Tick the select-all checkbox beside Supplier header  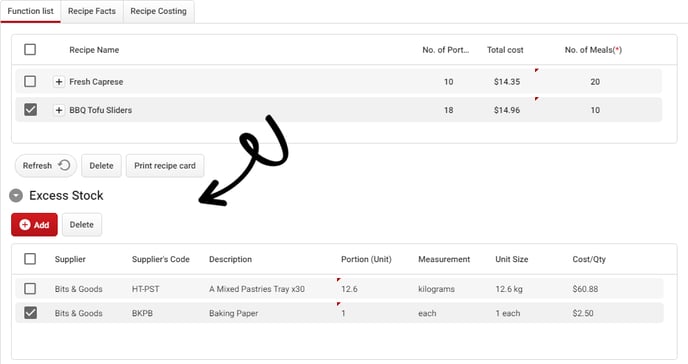[30, 259]
